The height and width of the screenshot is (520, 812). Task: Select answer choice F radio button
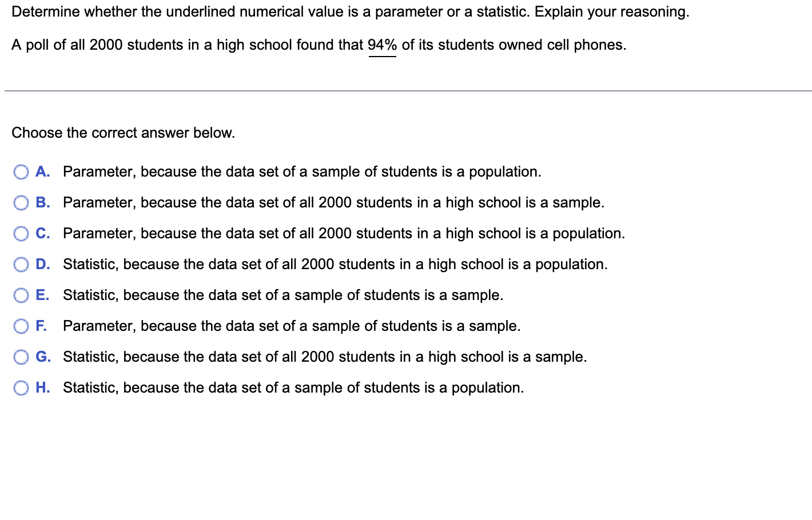coord(21,326)
